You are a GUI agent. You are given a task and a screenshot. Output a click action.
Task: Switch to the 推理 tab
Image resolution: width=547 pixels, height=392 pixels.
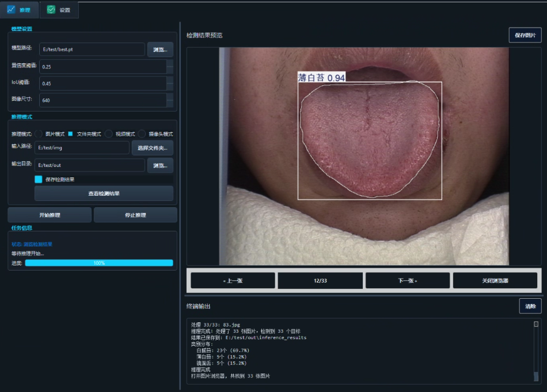coord(19,10)
